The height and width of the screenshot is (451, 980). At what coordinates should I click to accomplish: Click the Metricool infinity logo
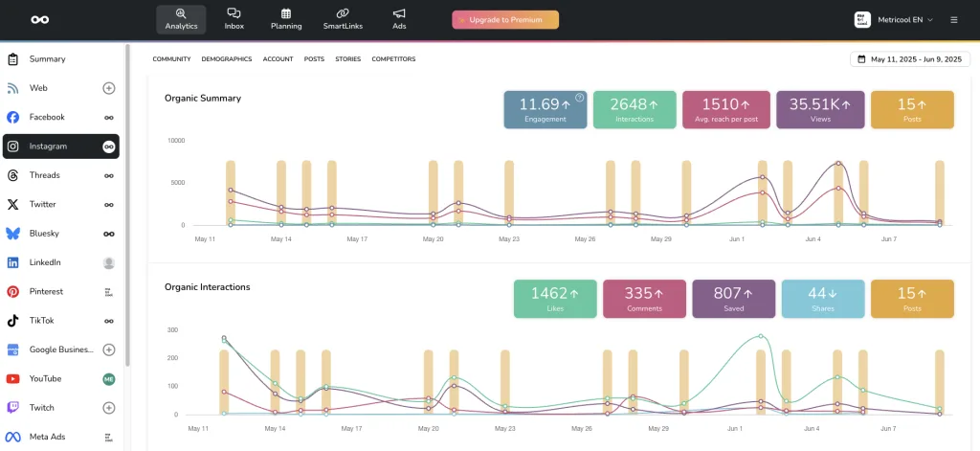(40, 19)
